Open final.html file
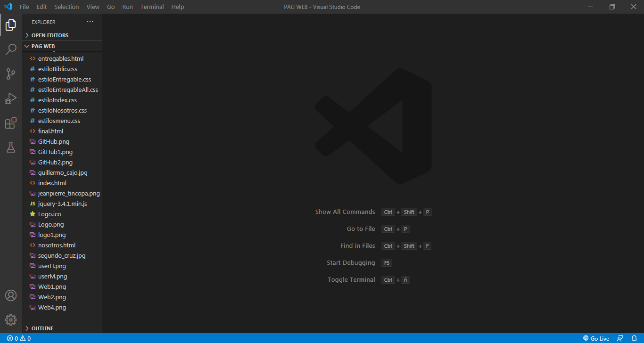Screen dimensions: 644x343 click(x=62, y=131)
